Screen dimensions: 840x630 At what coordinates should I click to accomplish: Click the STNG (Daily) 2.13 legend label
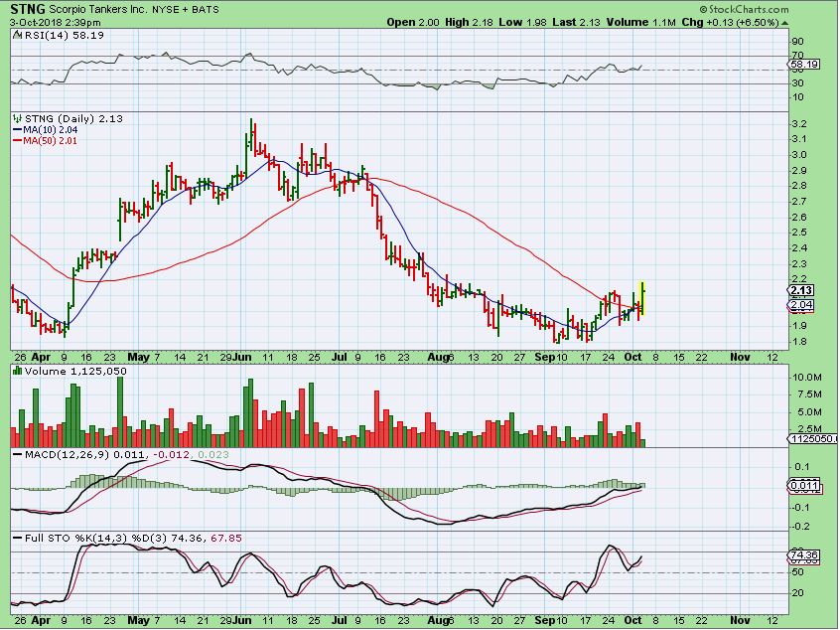point(73,119)
